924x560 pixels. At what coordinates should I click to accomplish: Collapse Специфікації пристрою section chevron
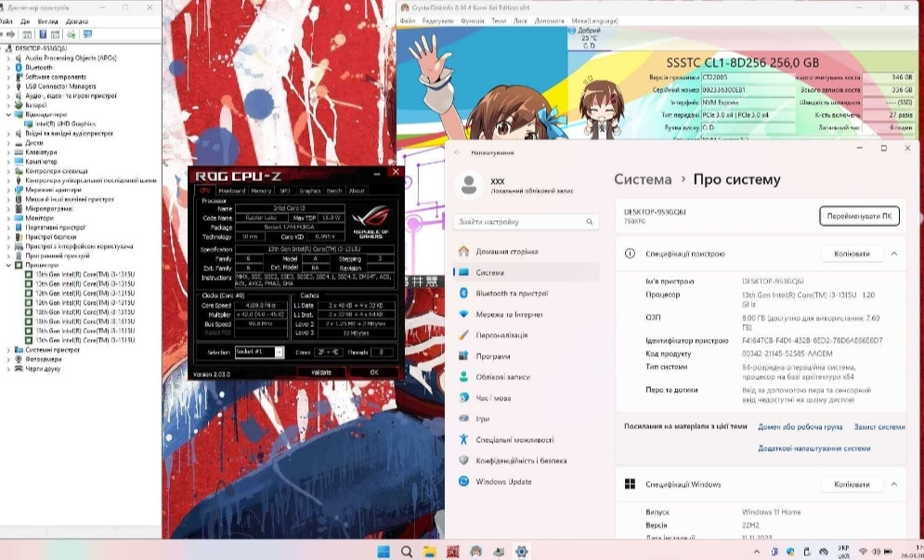click(893, 254)
